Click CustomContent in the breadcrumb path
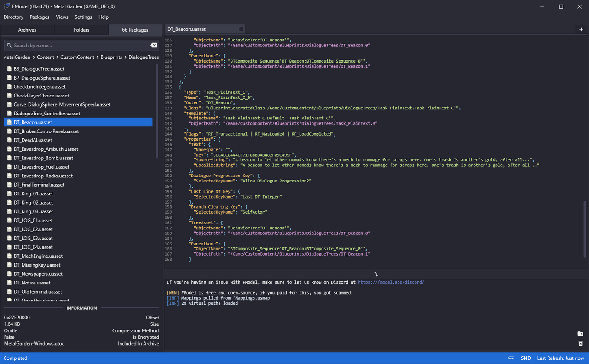589x364 pixels. pyautogui.click(x=78, y=57)
